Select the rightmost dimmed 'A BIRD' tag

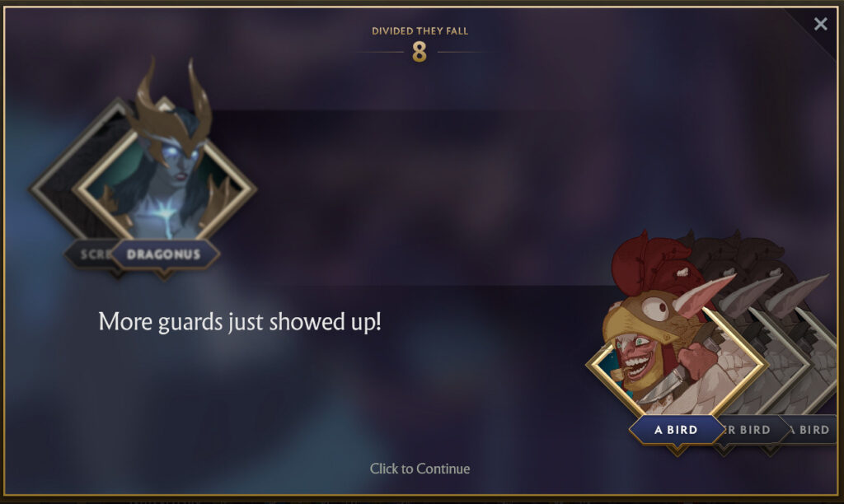pyautogui.click(x=811, y=430)
